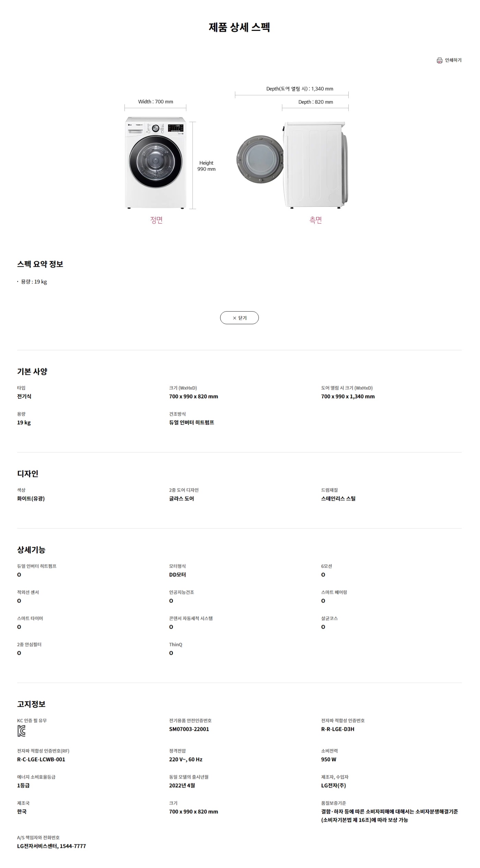The image size is (480, 868).
Task: Click the 듀얼 인버터 히트펌프 drying method value
Action: (x=192, y=422)
